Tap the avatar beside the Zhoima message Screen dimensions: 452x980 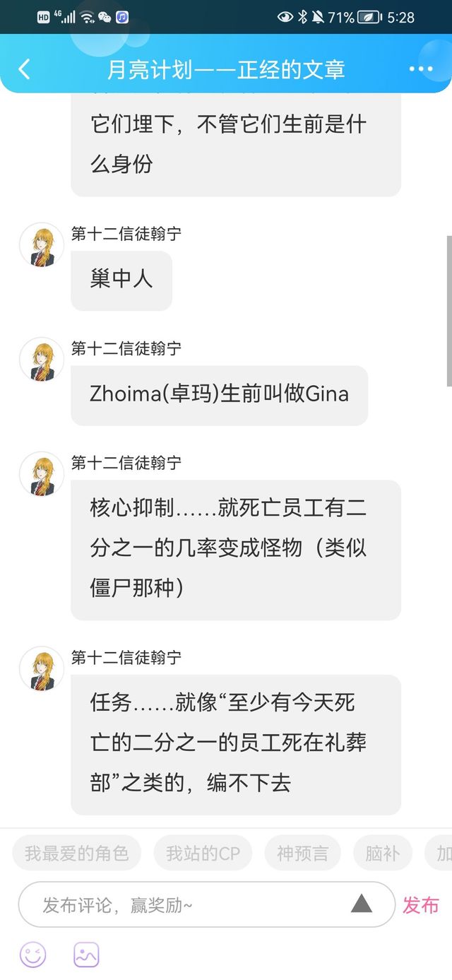coord(42,359)
